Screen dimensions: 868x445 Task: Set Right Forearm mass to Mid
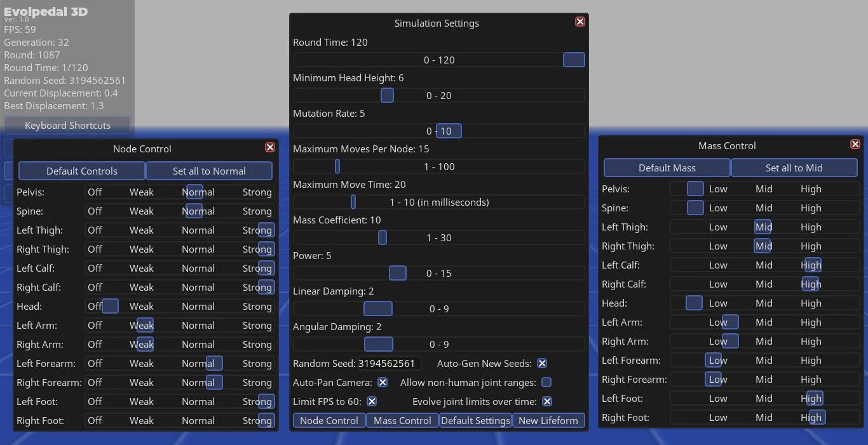point(764,379)
